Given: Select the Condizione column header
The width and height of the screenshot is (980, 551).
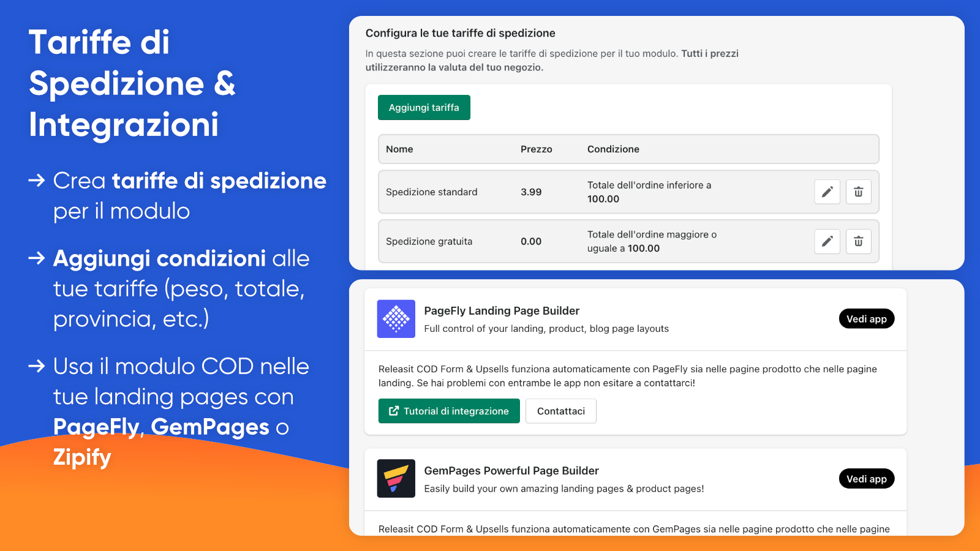Looking at the screenshot, I should [x=613, y=149].
